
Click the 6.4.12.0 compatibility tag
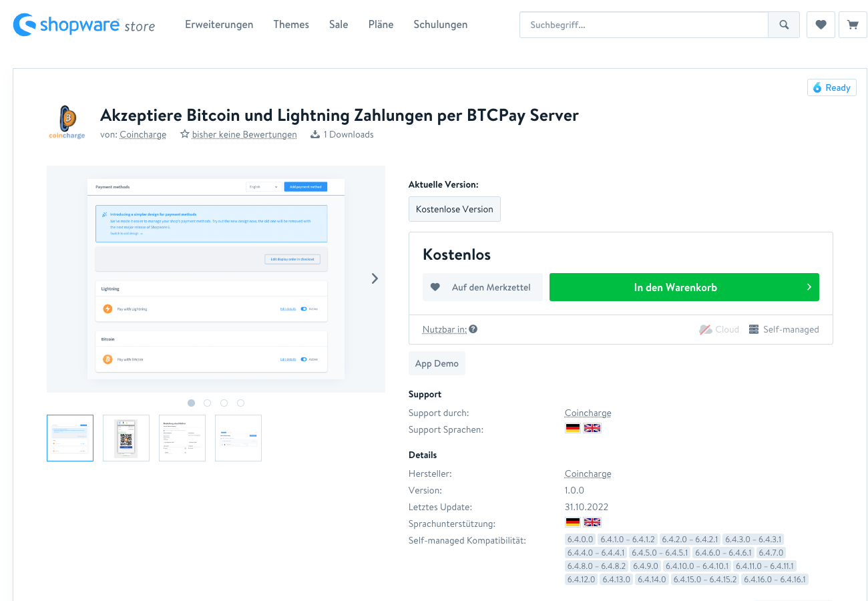tap(581, 579)
